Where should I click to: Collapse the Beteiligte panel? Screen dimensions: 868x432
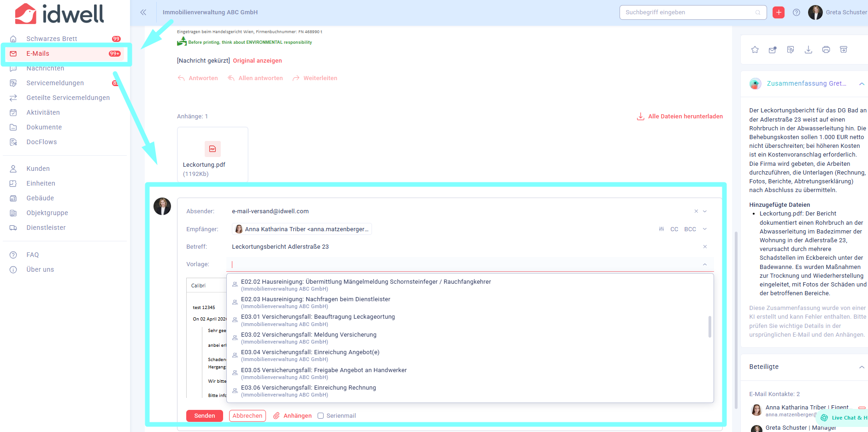coord(862,367)
